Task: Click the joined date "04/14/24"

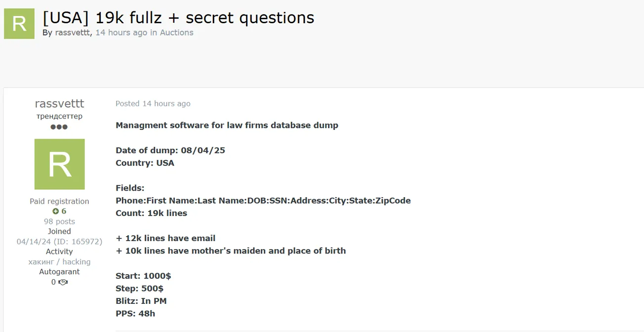Action: point(33,242)
